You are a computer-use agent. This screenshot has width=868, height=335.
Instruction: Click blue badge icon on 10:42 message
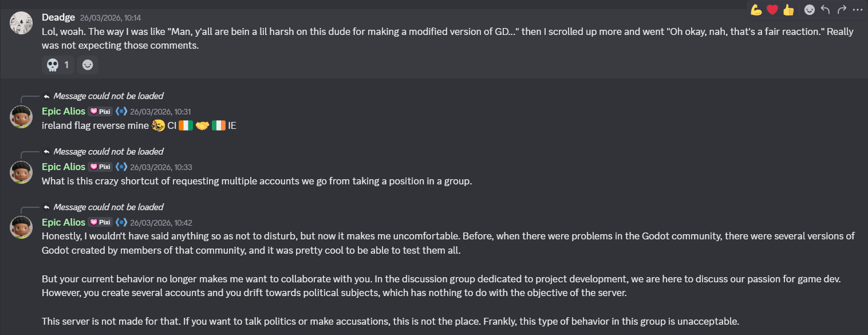click(121, 222)
